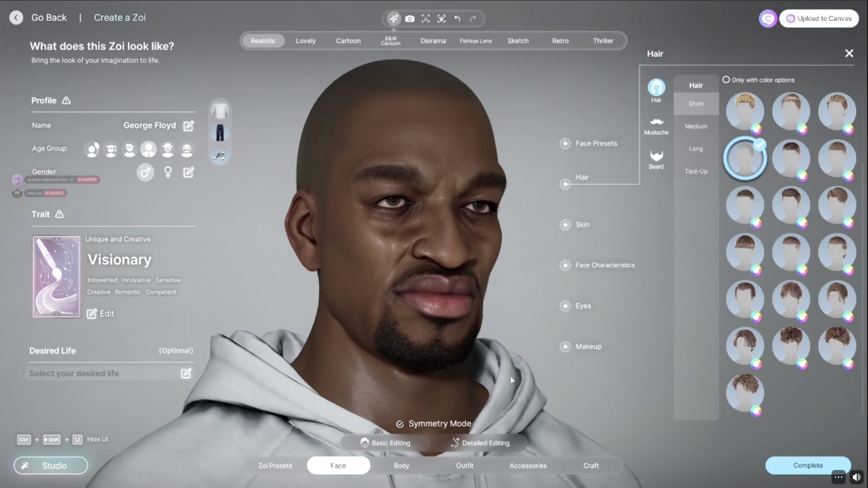This screenshot has height=488, width=868.
Task: Select the Hair category icon in panel
Action: (656, 90)
